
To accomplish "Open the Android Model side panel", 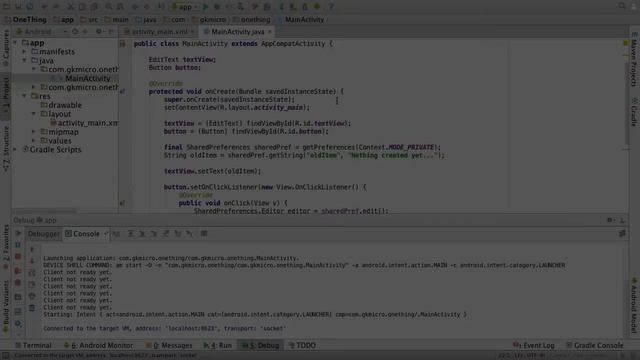I will [x=634, y=305].
